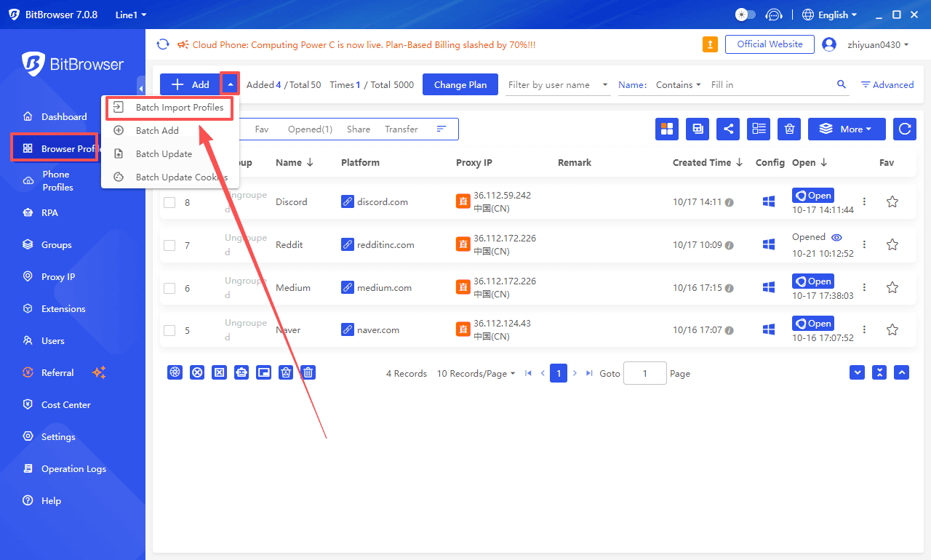Screen dimensions: 931x560
Task: Expand the 10 Records/Page dropdown
Action: pos(476,372)
